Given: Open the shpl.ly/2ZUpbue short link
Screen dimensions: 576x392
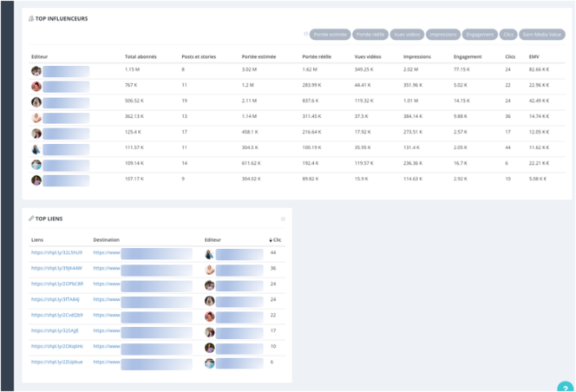Looking at the screenshot, I should point(56,362).
